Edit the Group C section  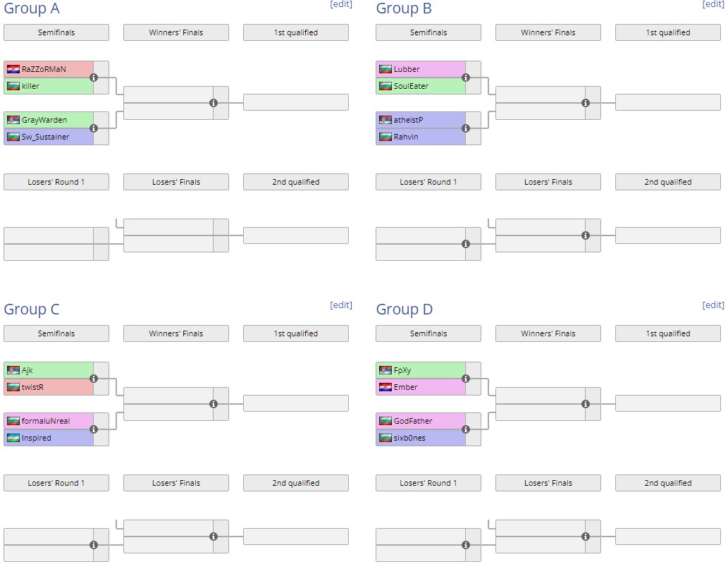tap(341, 305)
